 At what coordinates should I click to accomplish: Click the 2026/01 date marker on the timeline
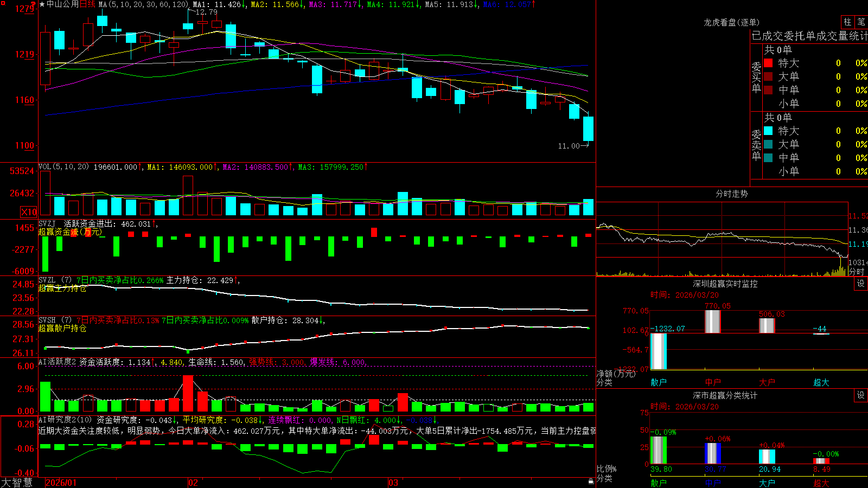pos(61,483)
